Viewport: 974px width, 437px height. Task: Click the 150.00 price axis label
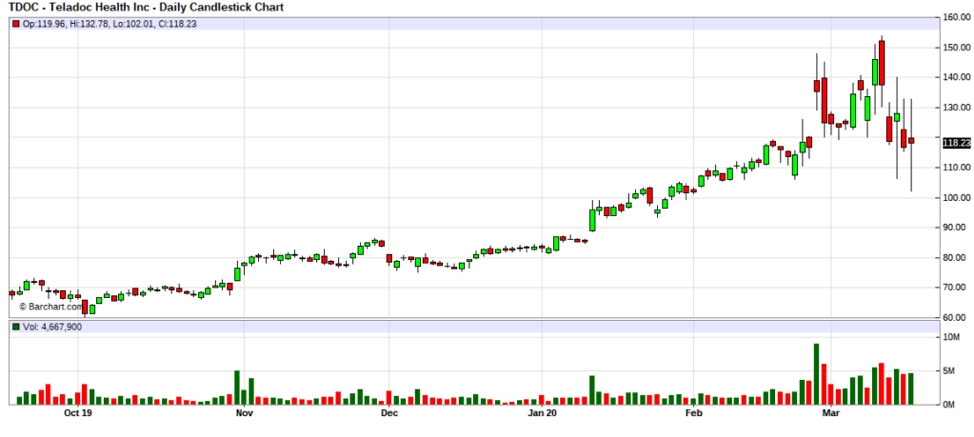957,47
